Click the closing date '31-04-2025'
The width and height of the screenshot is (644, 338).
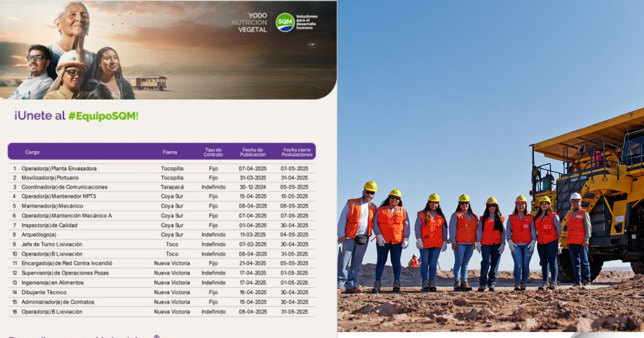pyautogui.click(x=294, y=178)
